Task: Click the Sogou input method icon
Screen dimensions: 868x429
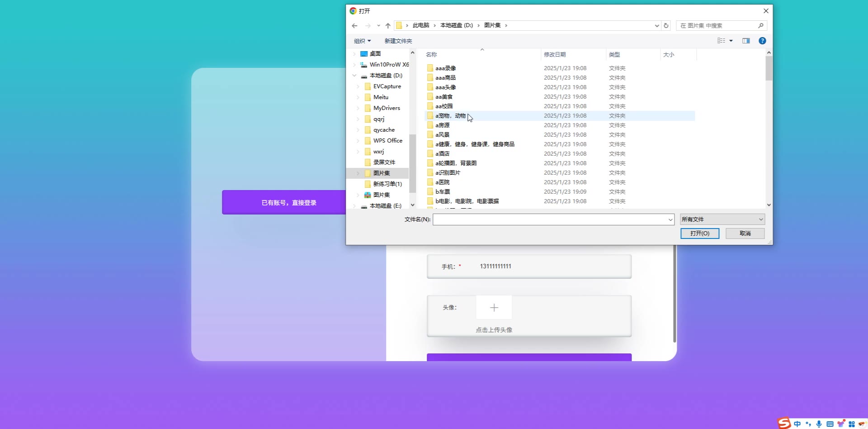Action: tap(784, 423)
